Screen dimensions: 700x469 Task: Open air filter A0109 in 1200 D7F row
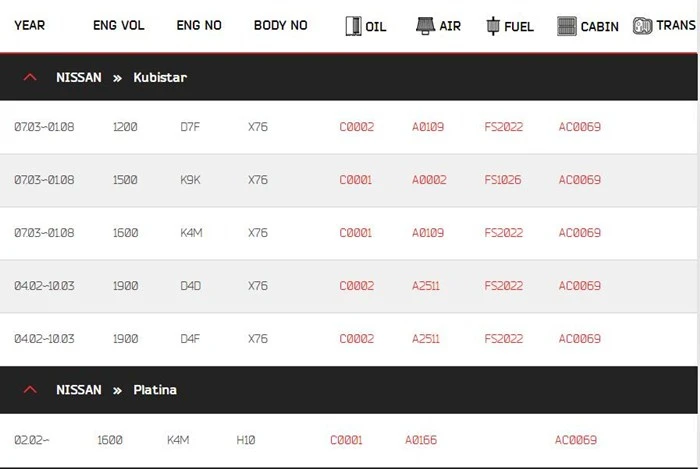click(428, 127)
